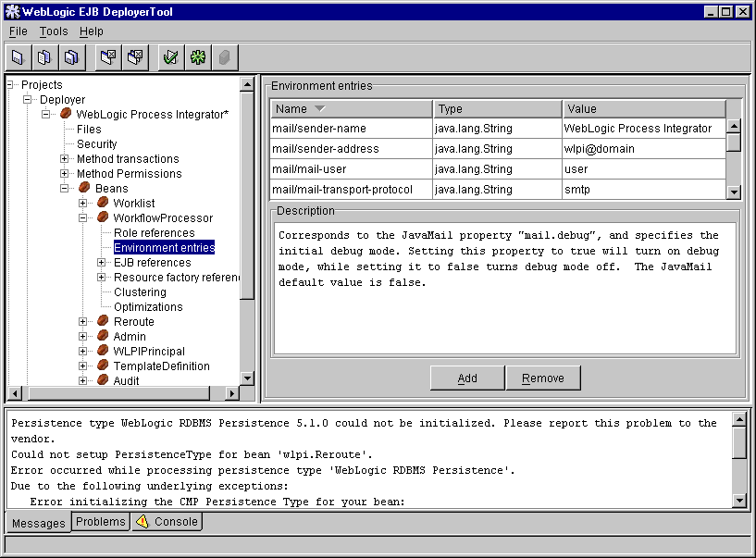Click the Value column header
Viewport: 756px width, 558px height.
pyautogui.click(x=644, y=109)
